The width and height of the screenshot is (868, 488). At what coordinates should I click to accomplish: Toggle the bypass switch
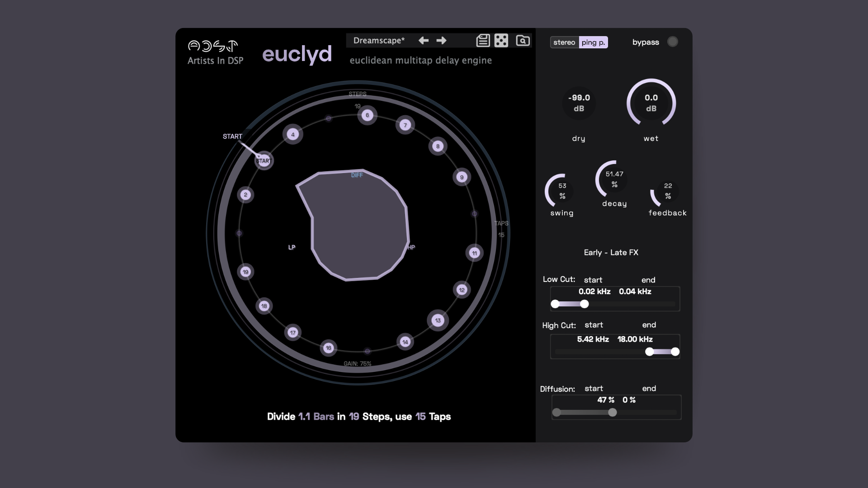click(x=672, y=42)
